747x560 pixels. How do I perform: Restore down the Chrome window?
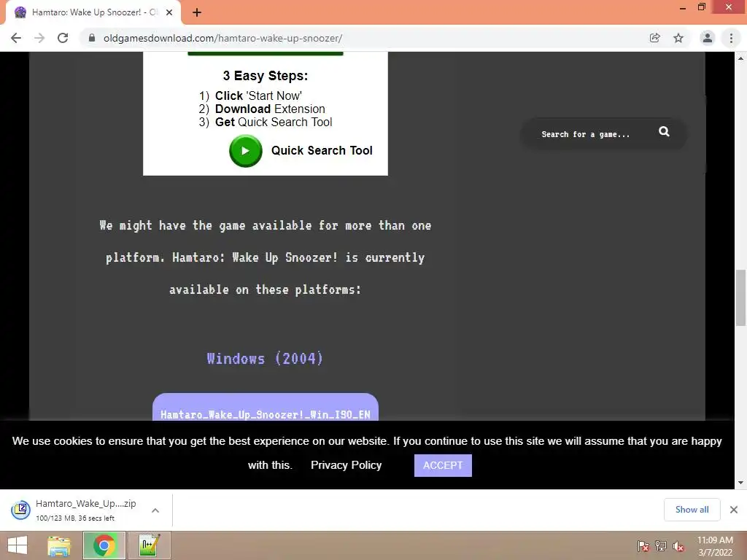click(x=701, y=7)
